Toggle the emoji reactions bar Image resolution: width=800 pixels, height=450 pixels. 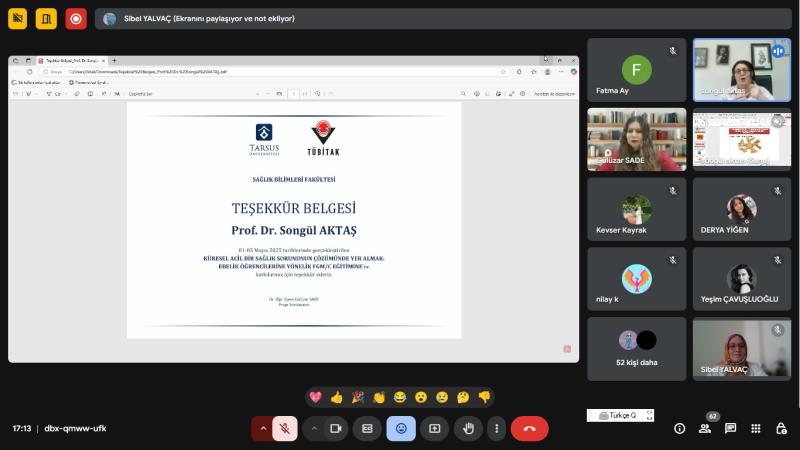point(401,429)
